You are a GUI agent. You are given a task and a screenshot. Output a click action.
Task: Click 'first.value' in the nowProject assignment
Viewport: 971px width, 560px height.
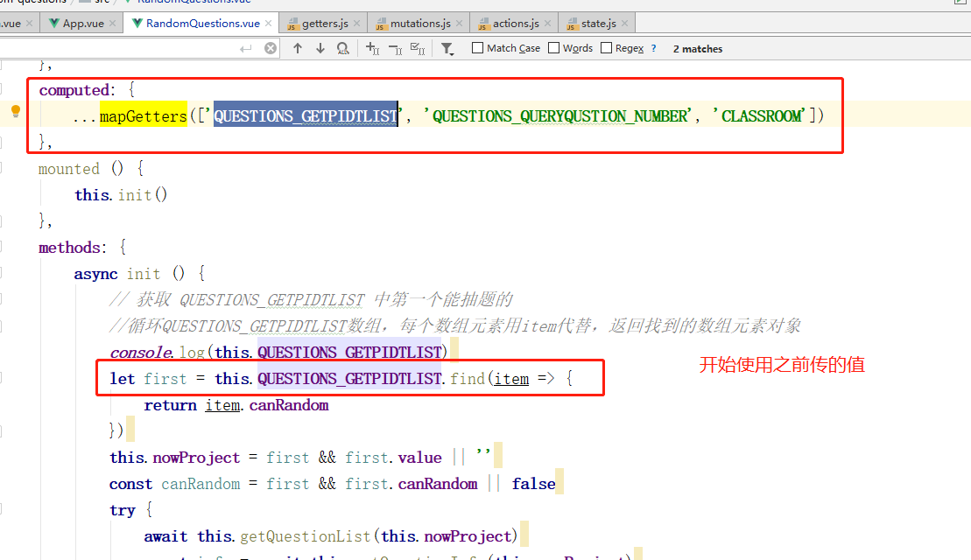[x=393, y=458]
